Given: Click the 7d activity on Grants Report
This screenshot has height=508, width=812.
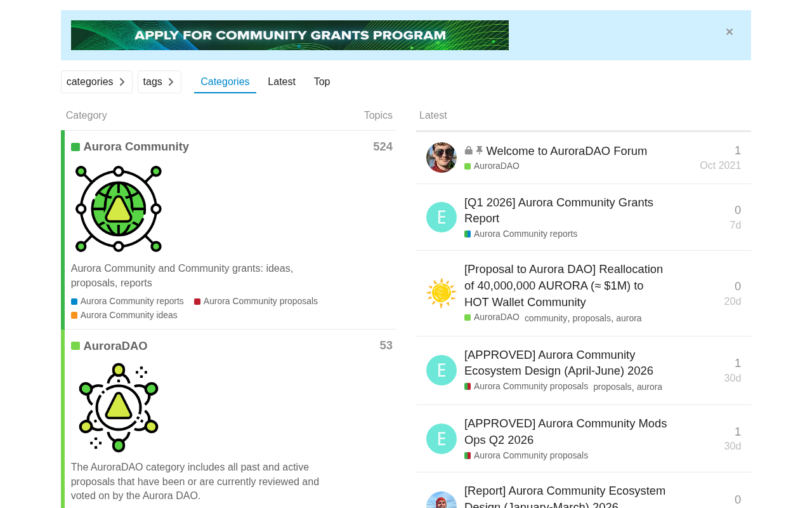Looking at the screenshot, I should tap(735, 225).
